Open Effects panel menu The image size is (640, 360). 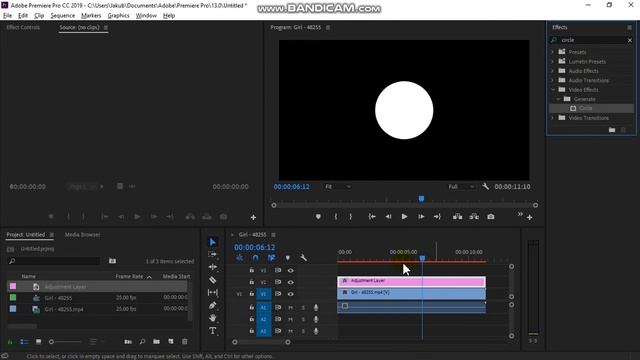pyautogui.click(x=629, y=27)
